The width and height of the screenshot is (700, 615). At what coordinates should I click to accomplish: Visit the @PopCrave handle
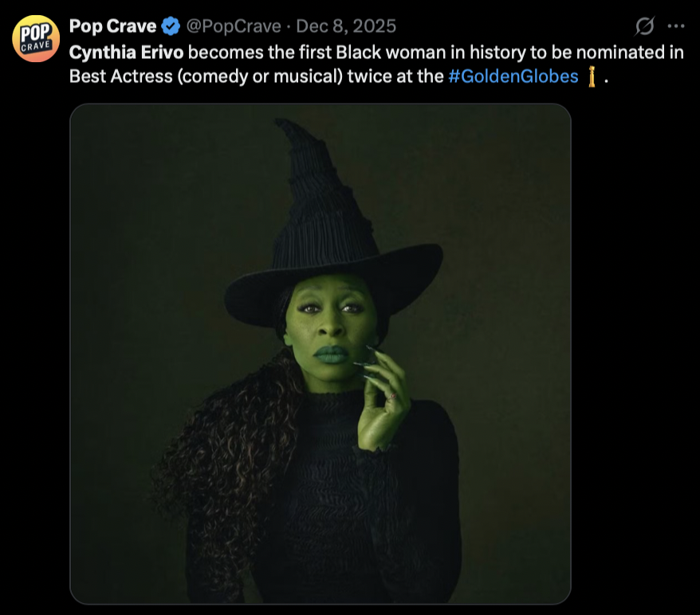[x=233, y=26]
